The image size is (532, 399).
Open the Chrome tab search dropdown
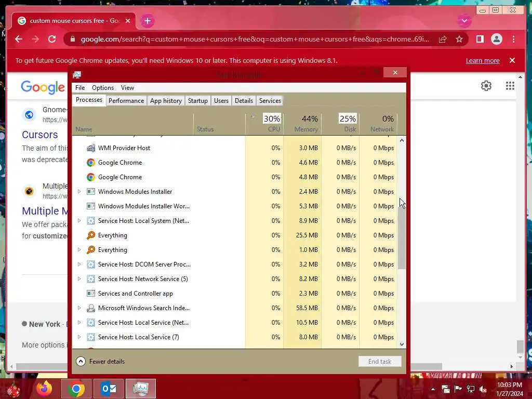pos(464,21)
